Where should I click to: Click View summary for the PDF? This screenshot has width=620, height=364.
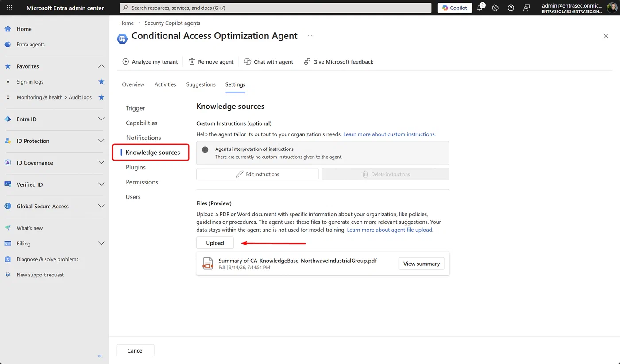click(422, 264)
